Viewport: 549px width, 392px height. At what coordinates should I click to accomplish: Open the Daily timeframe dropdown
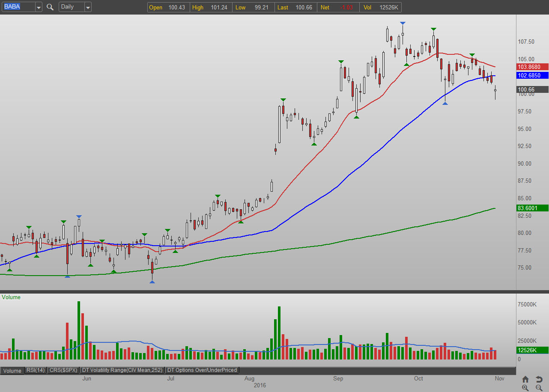(88, 7)
